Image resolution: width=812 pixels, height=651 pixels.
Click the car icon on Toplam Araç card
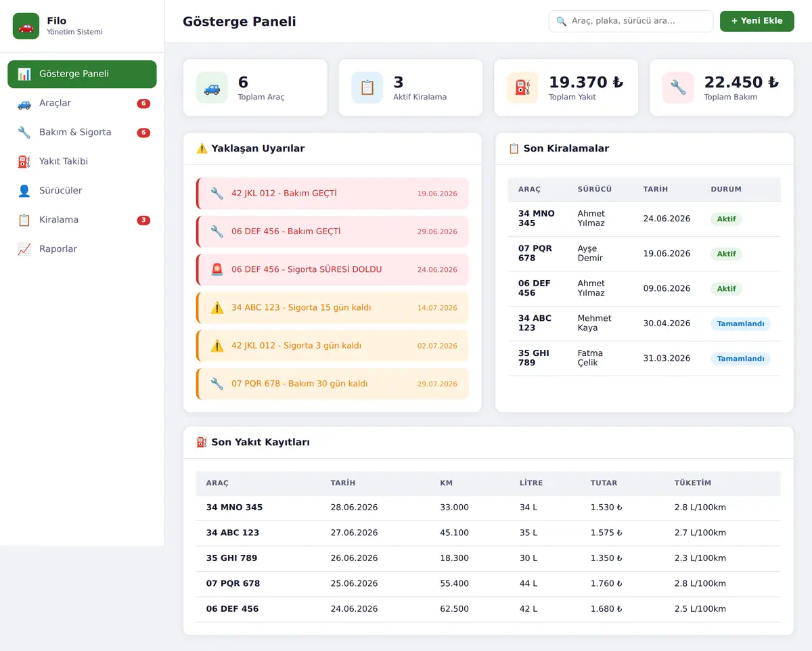coord(212,88)
